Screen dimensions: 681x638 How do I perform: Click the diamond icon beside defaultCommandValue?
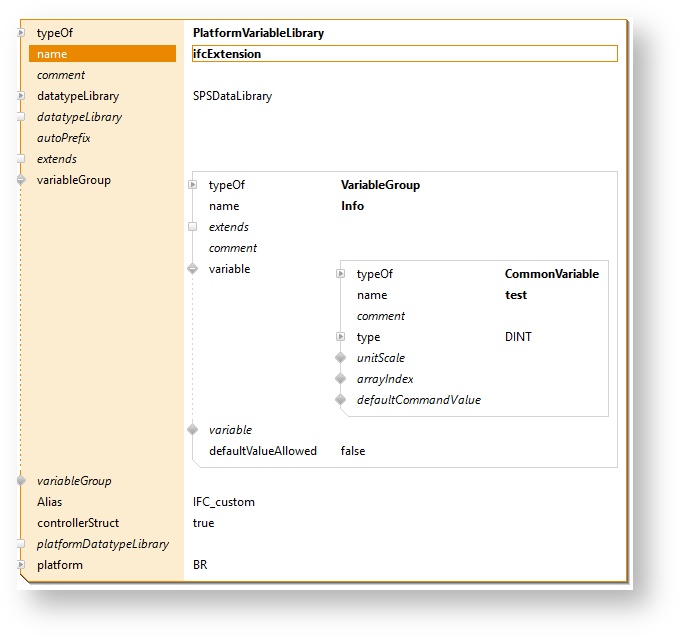(x=341, y=400)
